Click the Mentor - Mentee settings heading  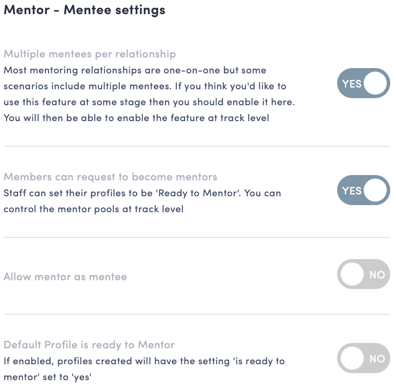84,10
